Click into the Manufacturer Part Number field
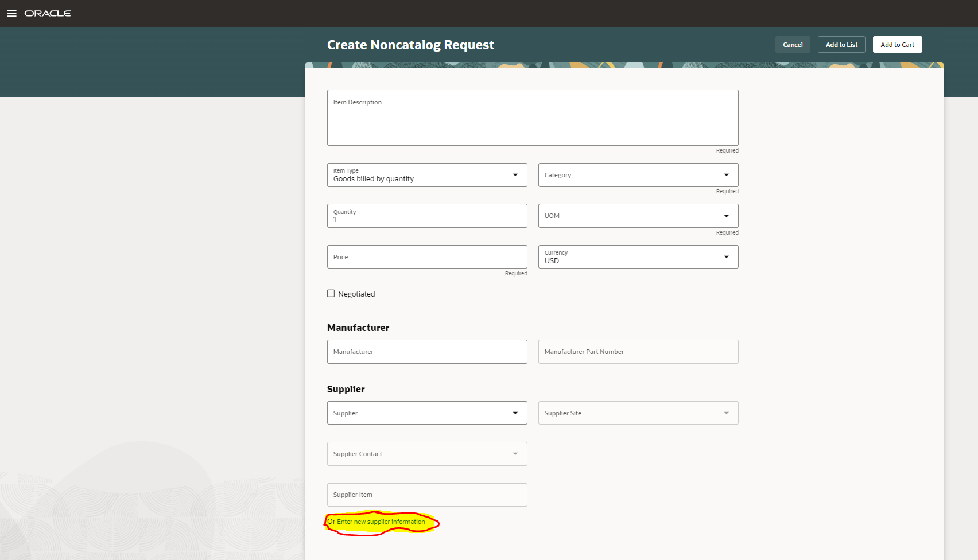The width and height of the screenshot is (978, 560). point(638,351)
